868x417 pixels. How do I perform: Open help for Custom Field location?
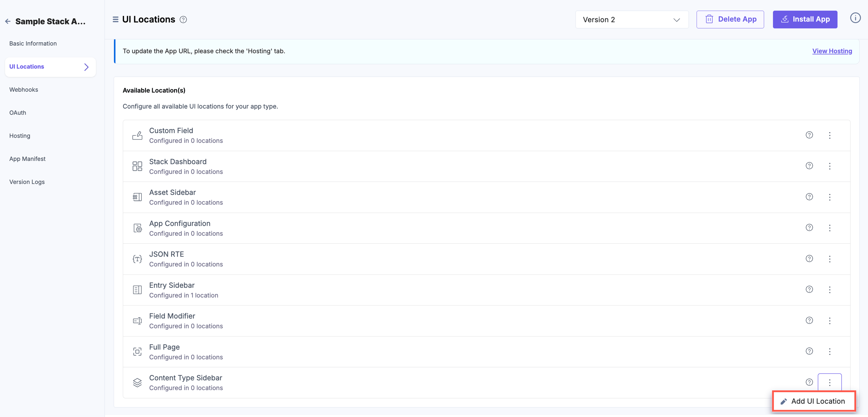pyautogui.click(x=809, y=135)
